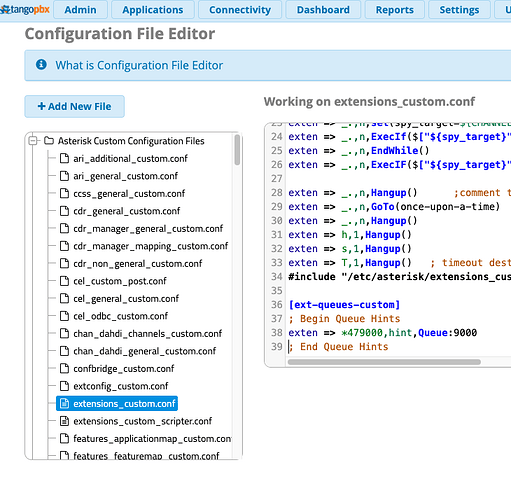Click the file icon of confbridge_custom.conf

click(64, 369)
